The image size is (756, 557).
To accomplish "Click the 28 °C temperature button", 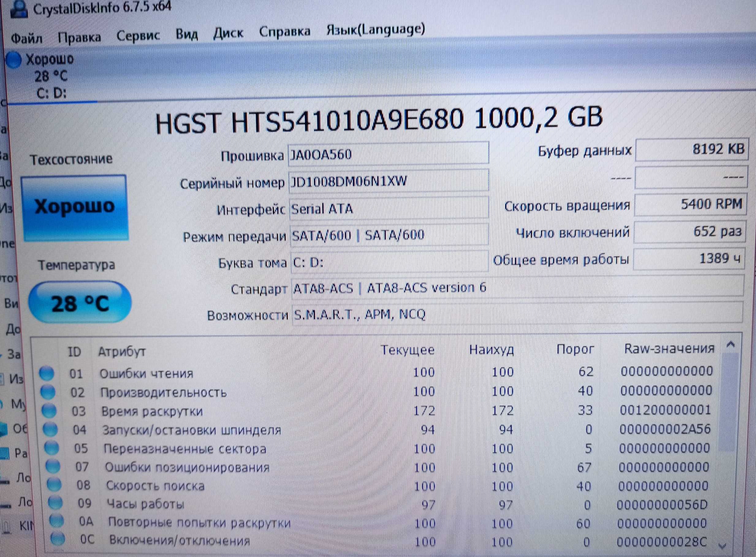I will 80,303.
